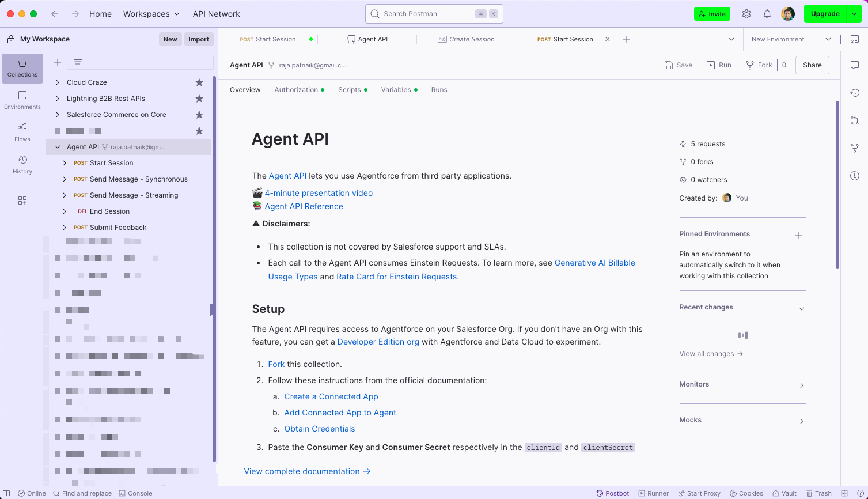
Task: Open the New Environment selector dropdown
Action: pos(791,39)
